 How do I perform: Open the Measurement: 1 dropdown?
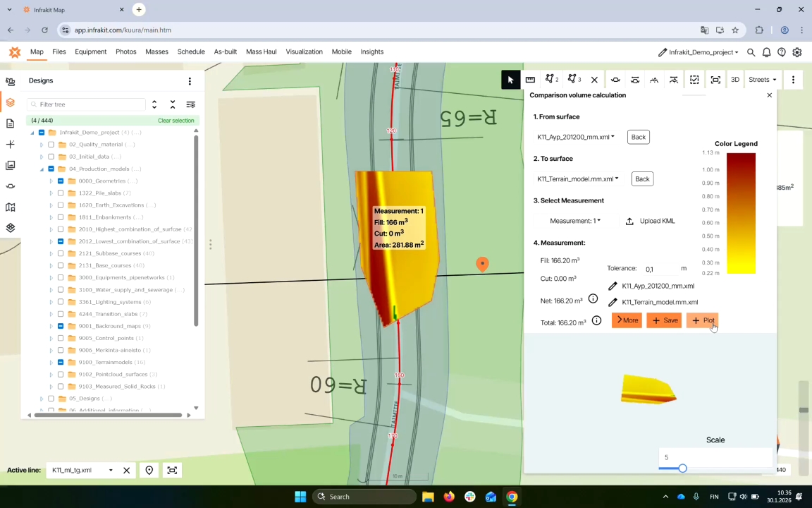pos(575,221)
